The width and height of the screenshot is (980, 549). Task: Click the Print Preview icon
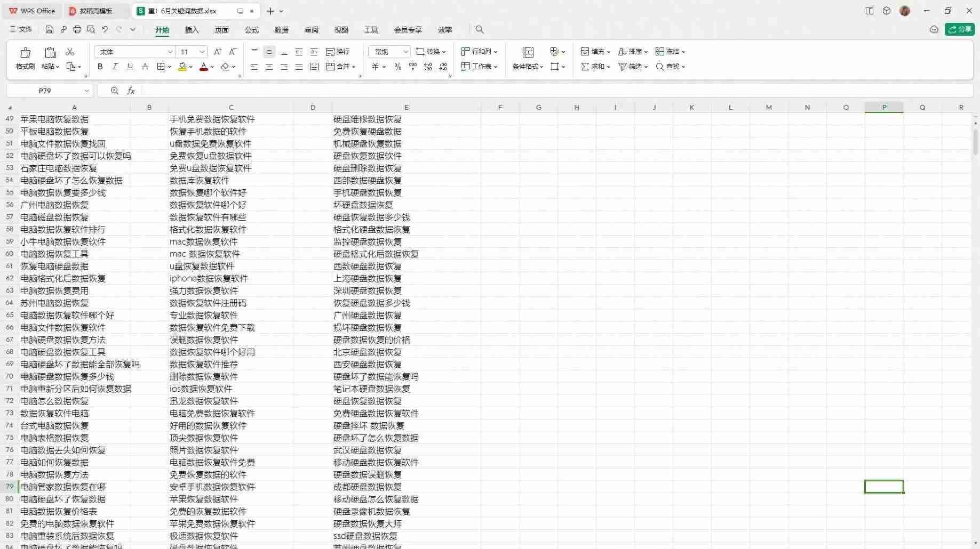point(91,29)
